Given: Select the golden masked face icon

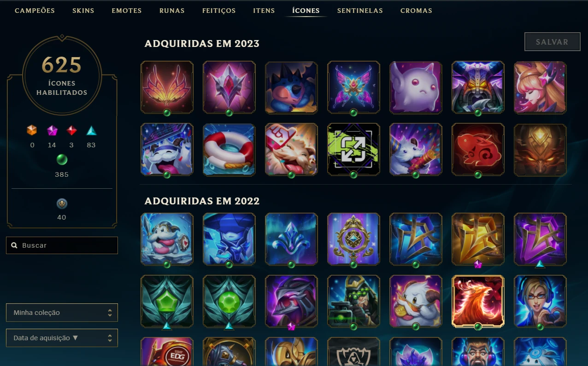Looking at the screenshot, I should tap(540, 149).
